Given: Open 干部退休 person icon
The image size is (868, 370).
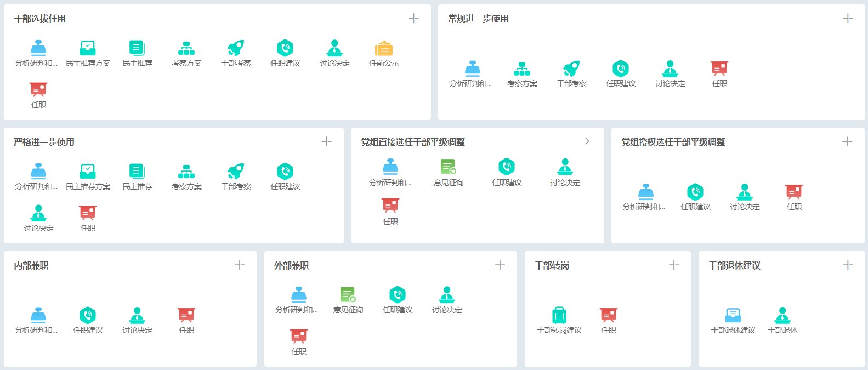Looking at the screenshot, I should (x=782, y=315).
